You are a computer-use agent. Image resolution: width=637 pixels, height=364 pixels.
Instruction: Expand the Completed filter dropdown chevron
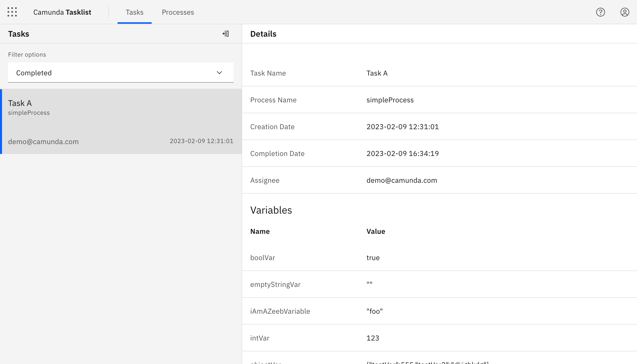pos(219,73)
